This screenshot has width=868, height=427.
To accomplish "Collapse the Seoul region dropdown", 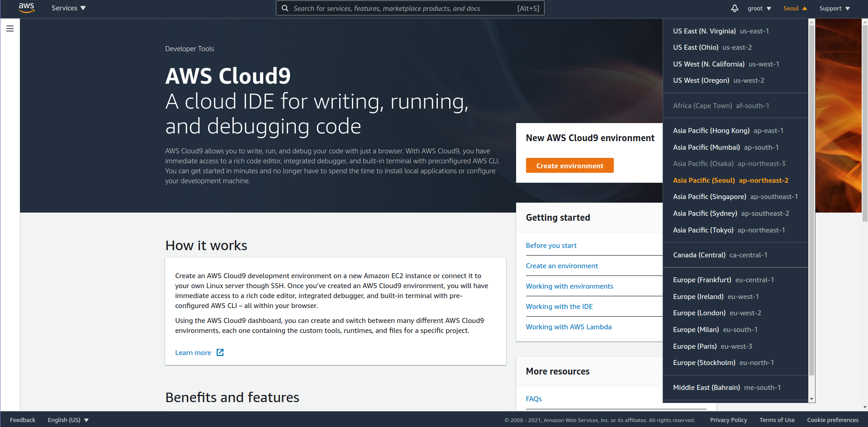I will click(x=795, y=8).
